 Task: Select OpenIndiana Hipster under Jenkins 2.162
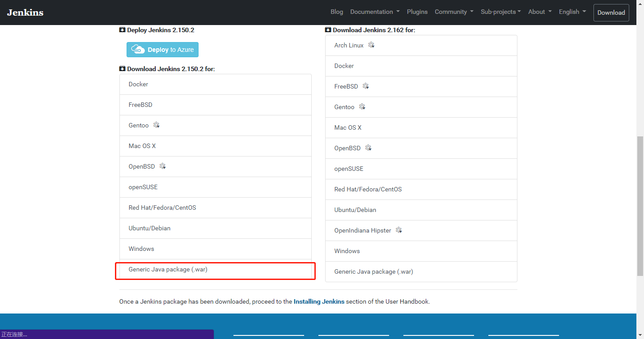click(421, 230)
